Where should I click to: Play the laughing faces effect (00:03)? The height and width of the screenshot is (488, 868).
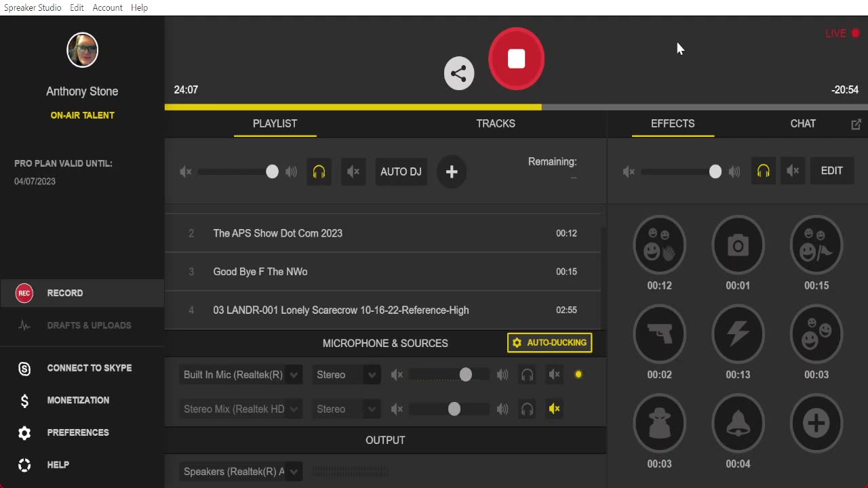[x=816, y=333]
